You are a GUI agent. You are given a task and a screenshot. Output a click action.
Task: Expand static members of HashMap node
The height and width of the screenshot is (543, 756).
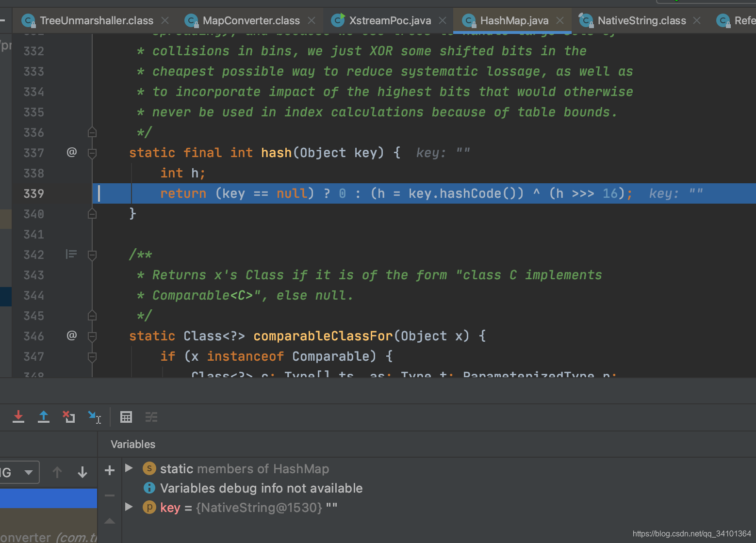tap(129, 468)
